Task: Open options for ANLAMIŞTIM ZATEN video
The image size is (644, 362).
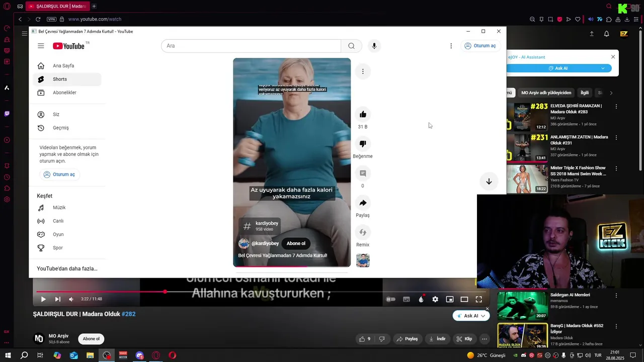Action: [616, 137]
